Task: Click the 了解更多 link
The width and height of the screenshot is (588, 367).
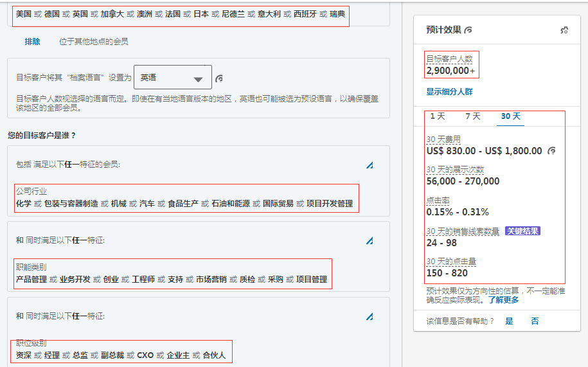Action: (x=503, y=300)
